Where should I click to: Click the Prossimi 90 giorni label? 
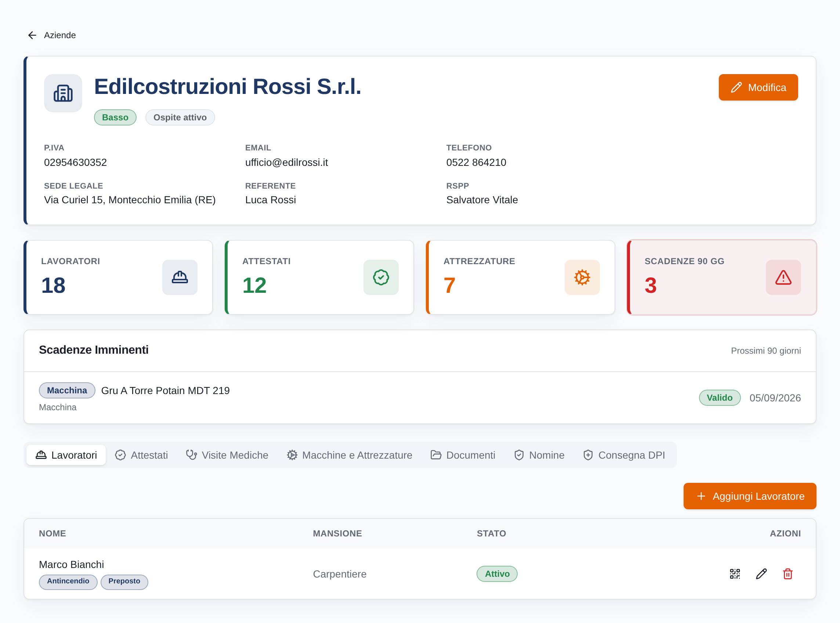[x=766, y=350]
